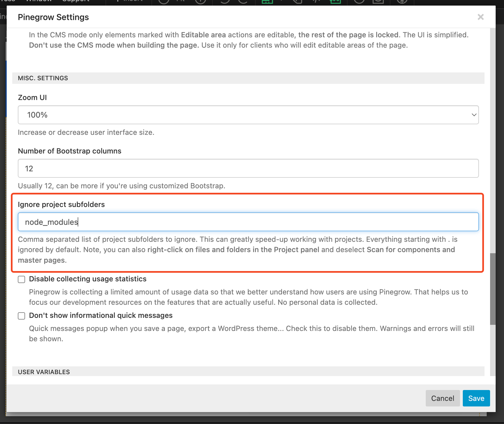The width and height of the screenshot is (504, 424).
Task: Click the Zoom UI label
Action: (x=32, y=98)
